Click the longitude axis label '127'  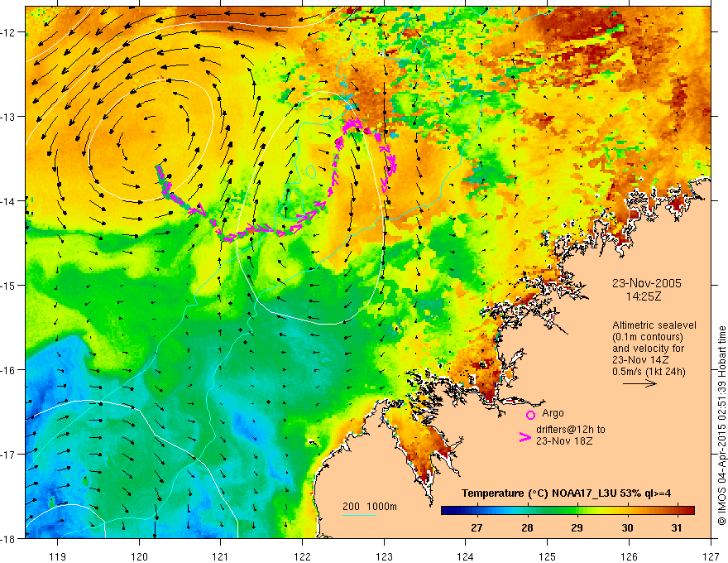711,556
